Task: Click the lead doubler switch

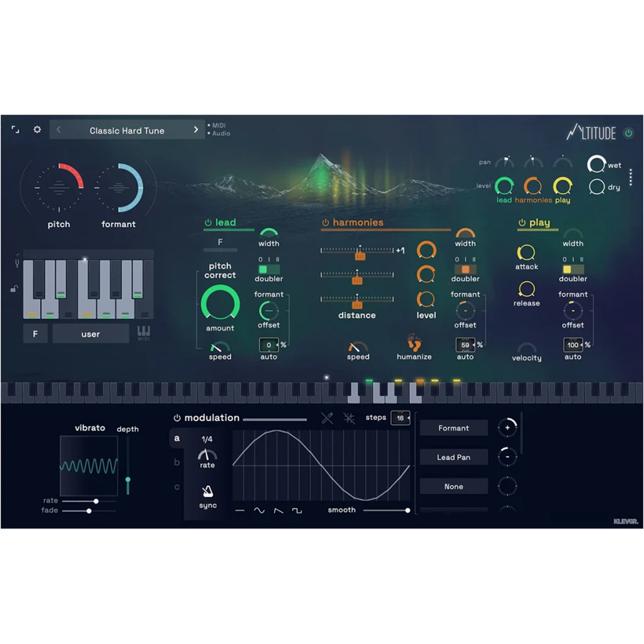Action: coord(269,269)
